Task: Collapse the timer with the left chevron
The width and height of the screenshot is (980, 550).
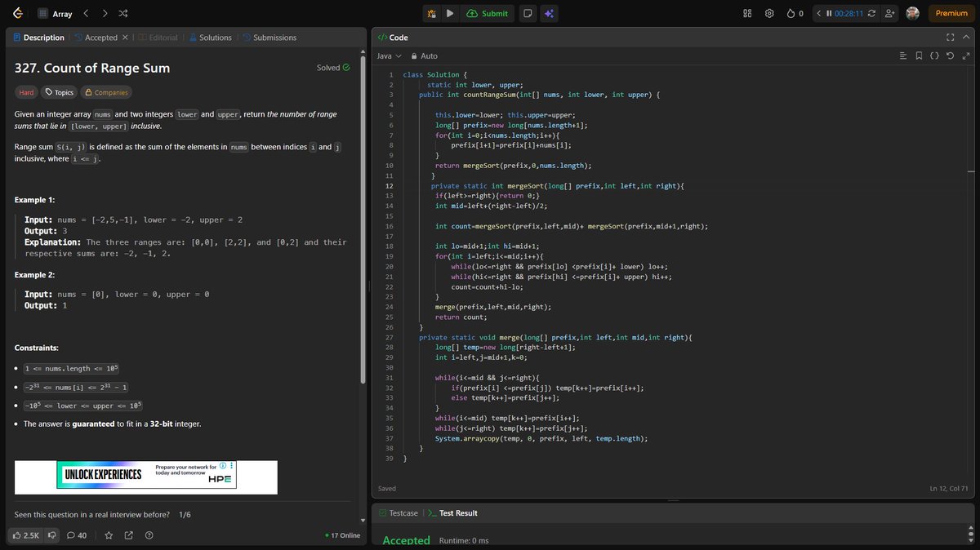Action: [x=819, y=13]
